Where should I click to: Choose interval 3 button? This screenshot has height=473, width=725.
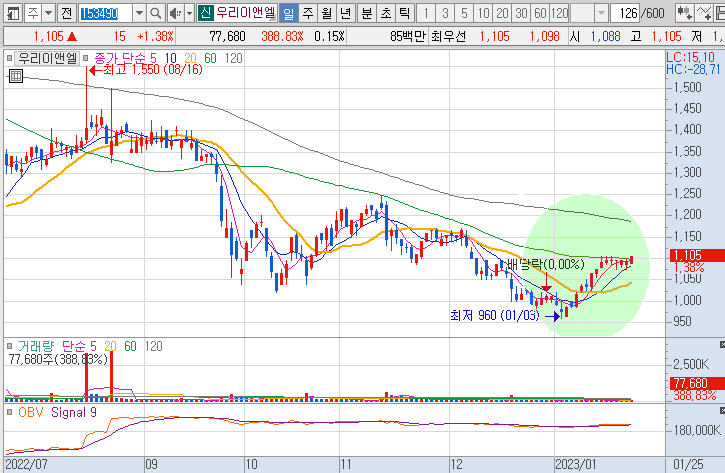(445, 13)
